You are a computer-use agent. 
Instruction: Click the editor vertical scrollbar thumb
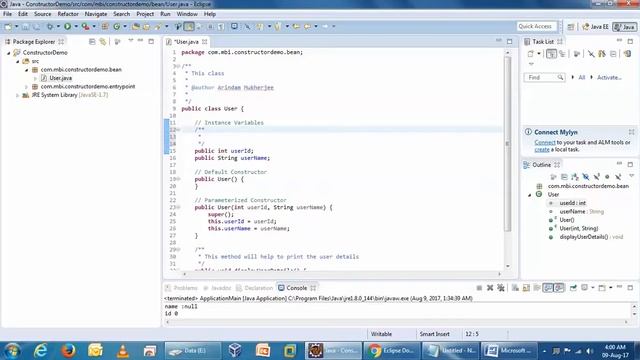click(x=507, y=143)
